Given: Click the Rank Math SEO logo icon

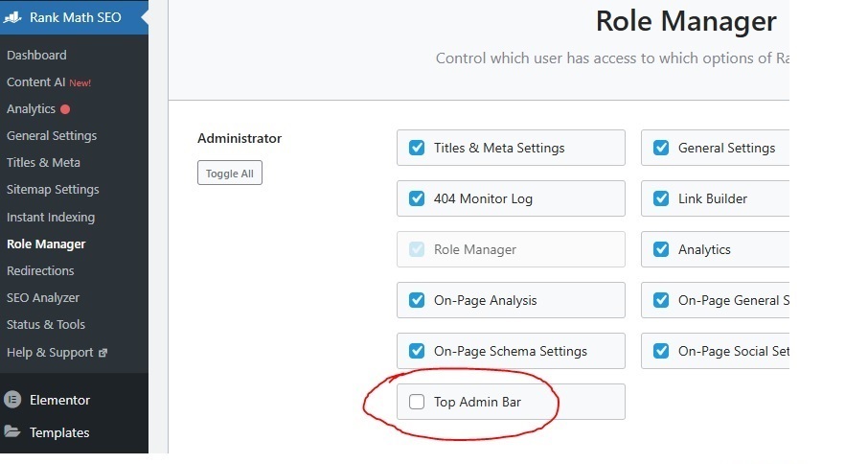Looking at the screenshot, I should (x=13, y=17).
